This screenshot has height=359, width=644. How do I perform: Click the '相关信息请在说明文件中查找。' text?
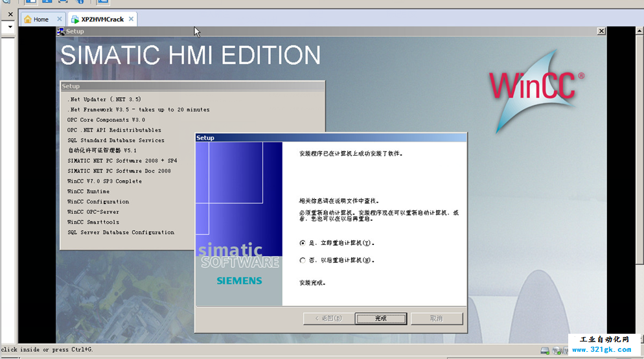[339, 202]
